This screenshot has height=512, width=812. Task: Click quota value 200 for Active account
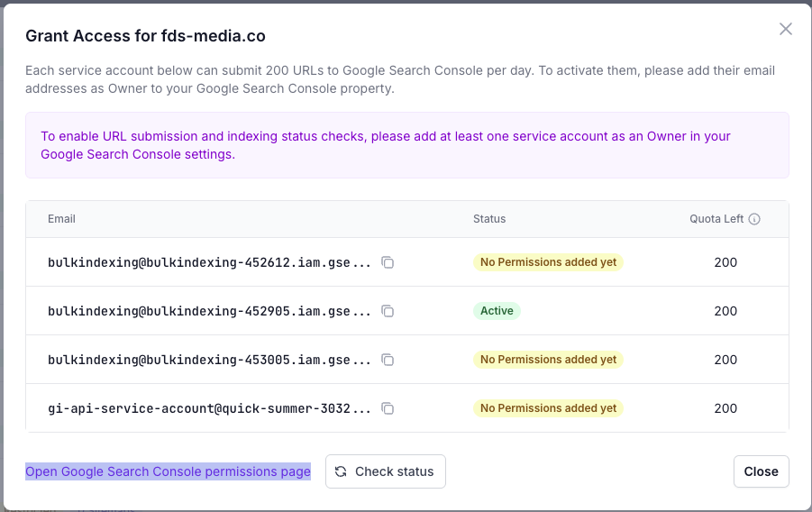(x=725, y=311)
